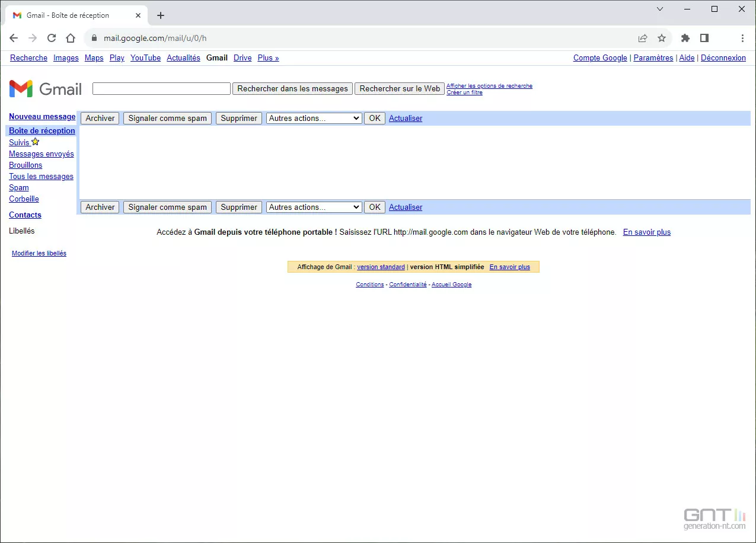Close the Gmail tab
The height and width of the screenshot is (543, 756).
[138, 15]
